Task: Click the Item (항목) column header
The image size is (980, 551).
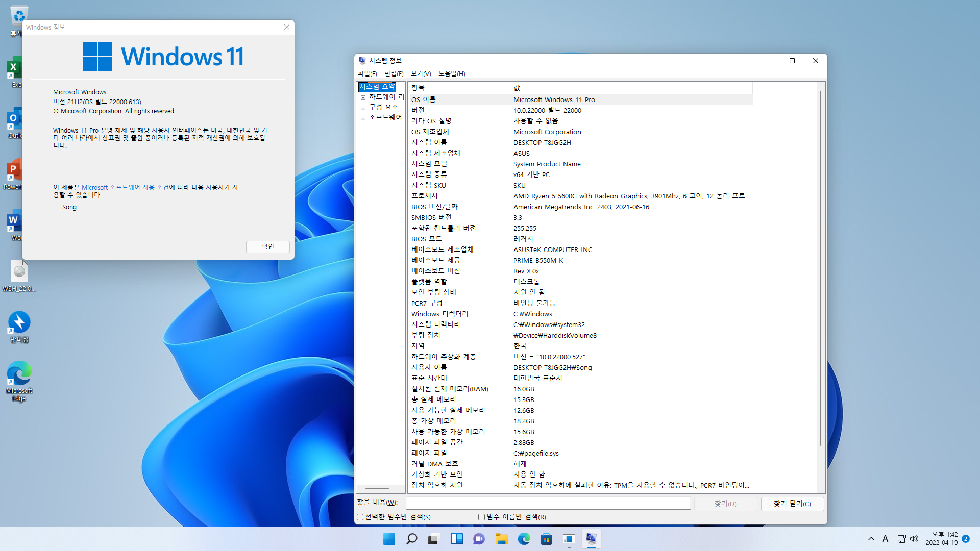Action: coord(459,88)
